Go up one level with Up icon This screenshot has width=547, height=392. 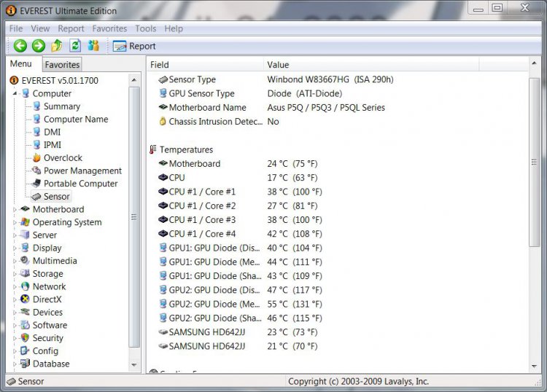coord(56,46)
